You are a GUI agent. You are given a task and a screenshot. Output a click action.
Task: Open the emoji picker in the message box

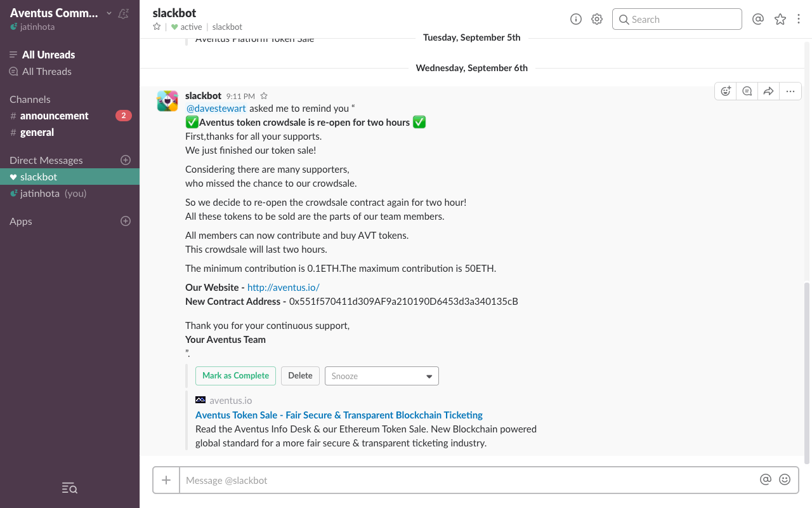785,479
